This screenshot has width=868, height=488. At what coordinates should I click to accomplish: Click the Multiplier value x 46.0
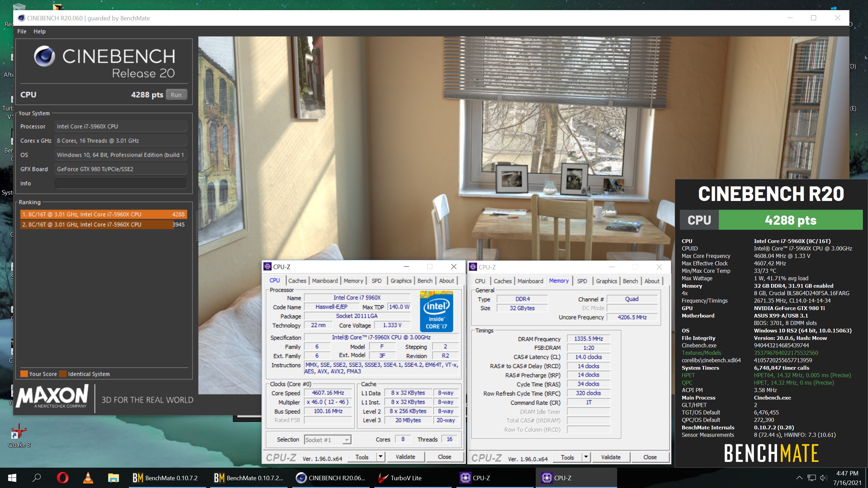328,402
